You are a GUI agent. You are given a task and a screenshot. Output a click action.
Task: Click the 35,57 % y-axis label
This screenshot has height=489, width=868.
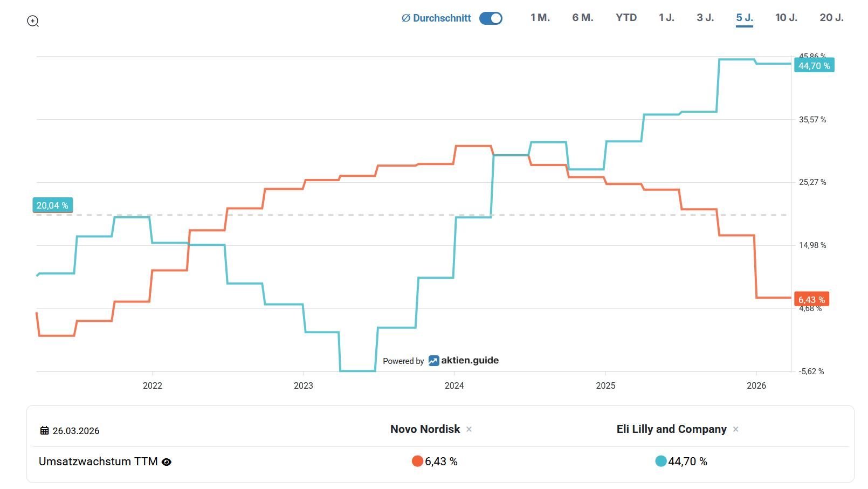pyautogui.click(x=812, y=120)
